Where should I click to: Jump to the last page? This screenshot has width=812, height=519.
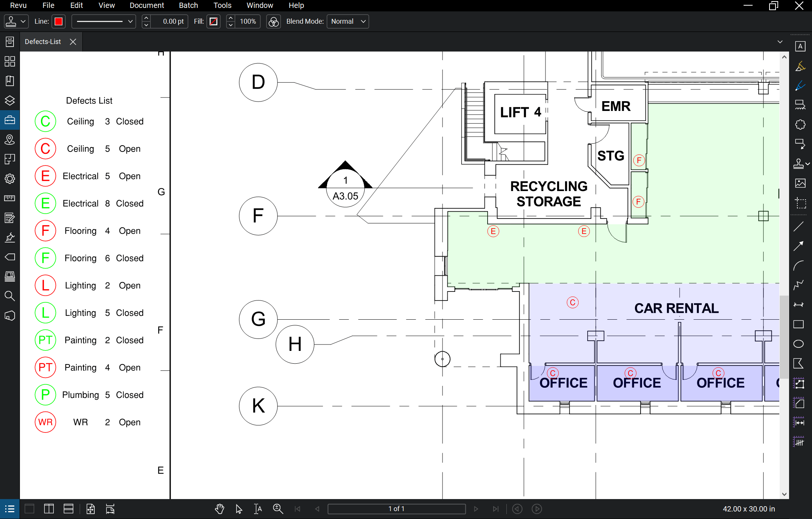pos(495,509)
